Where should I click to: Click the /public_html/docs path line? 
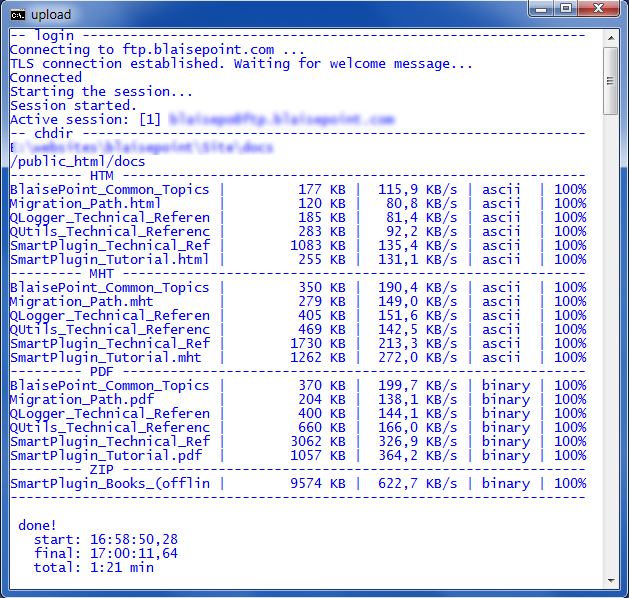pos(77,161)
